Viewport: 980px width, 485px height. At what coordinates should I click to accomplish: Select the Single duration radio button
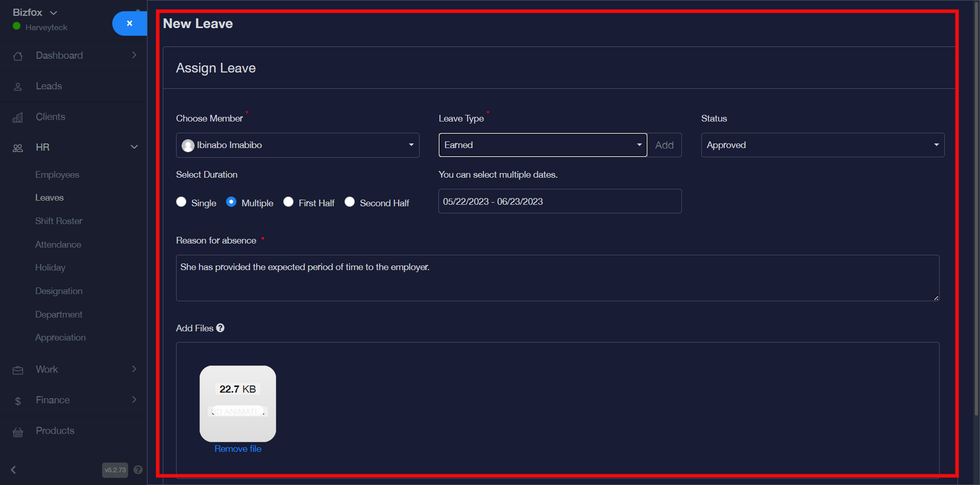pyautogui.click(x=181, y=202)
